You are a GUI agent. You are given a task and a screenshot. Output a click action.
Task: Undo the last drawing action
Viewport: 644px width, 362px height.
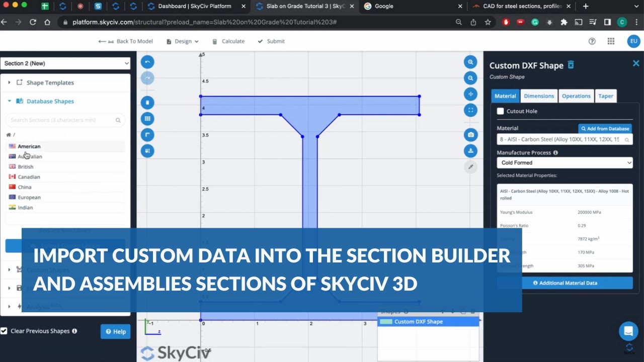(147, 62)
